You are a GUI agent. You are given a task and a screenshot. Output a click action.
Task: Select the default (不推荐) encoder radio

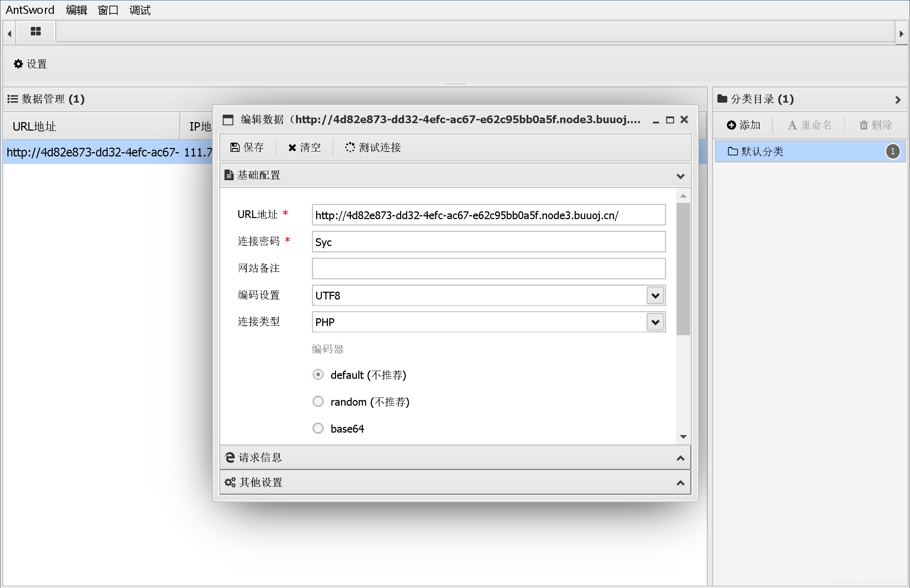tap(318, 375)
